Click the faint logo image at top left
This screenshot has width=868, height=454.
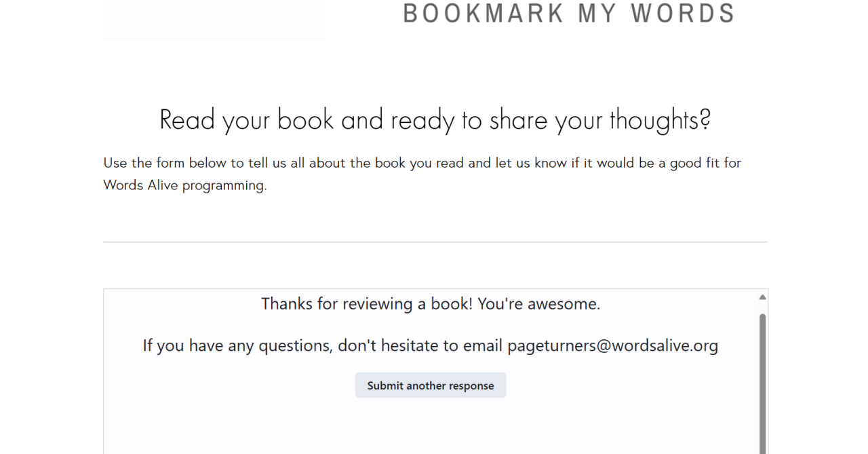214,20
